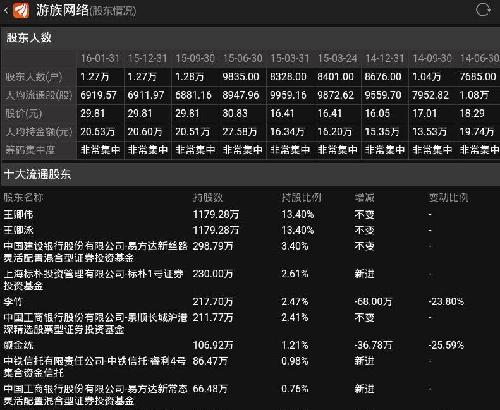Select the 股东名称 column header

[23, 198]
